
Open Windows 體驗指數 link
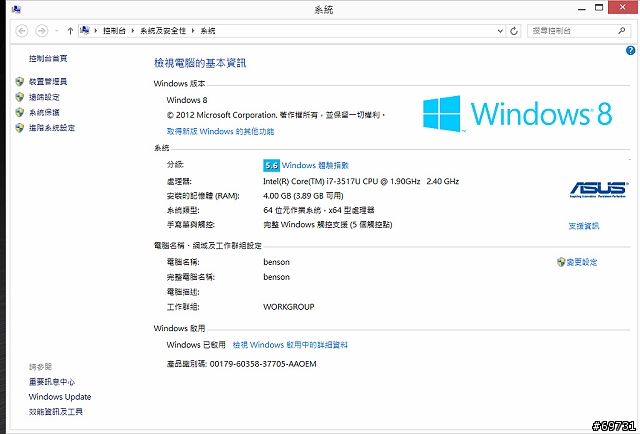pos(315,165)
